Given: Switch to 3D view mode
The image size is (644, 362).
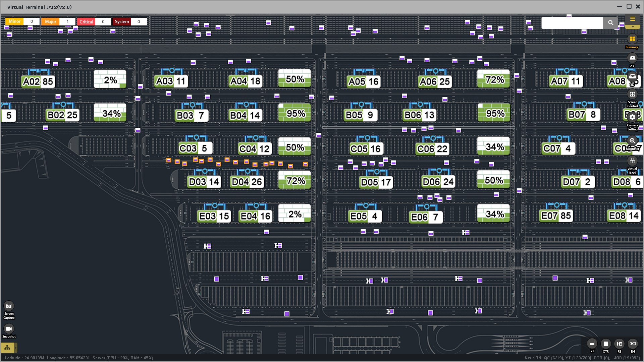Looking at the screenshot, I should (632, 77).
